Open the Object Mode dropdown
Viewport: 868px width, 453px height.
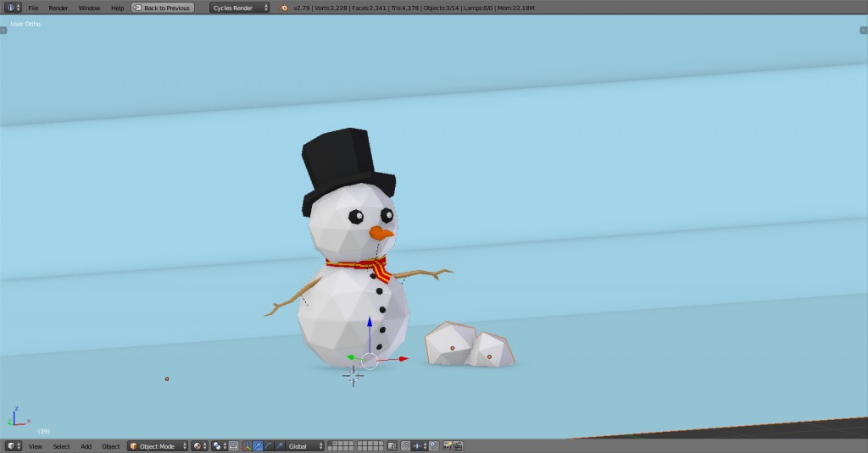(158, 446)
